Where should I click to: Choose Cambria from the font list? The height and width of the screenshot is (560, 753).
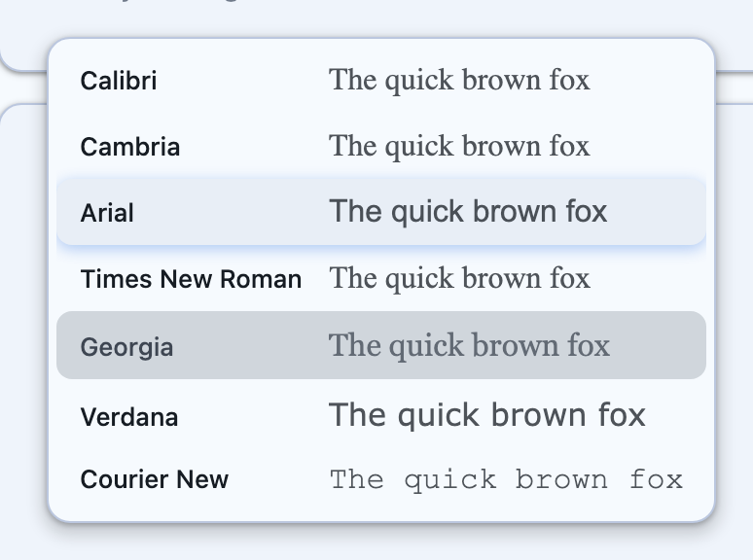tap(381, 147)
